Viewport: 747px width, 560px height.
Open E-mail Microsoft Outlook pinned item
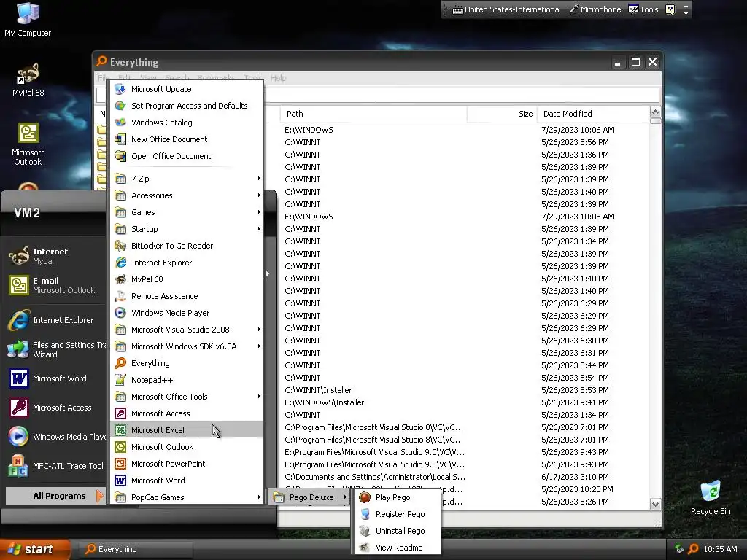pos(55,285)
